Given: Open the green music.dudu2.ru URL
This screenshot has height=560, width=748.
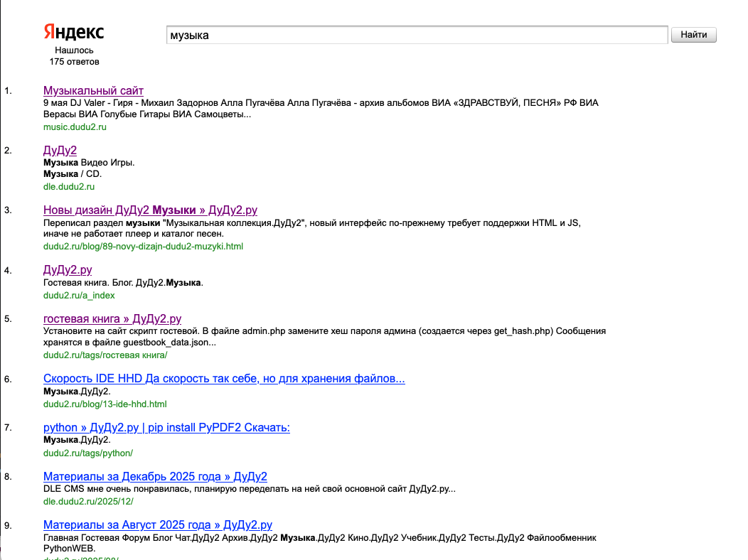Looking at the screenshot, I should click(75, 127).
